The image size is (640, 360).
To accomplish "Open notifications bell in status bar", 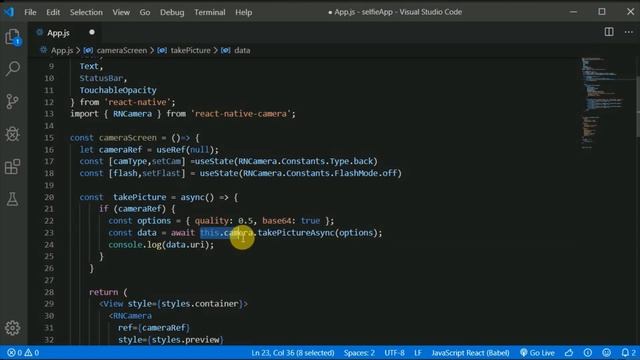I will click(x=628, y=353).
